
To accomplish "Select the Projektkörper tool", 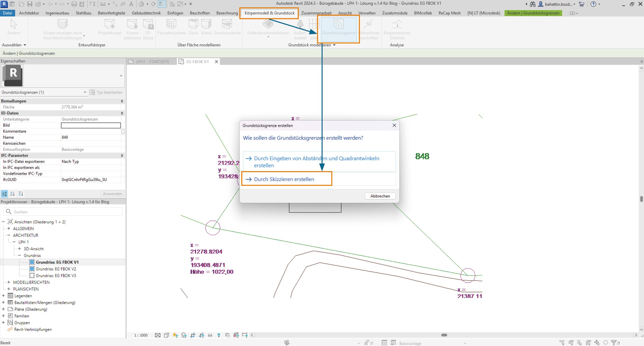I will pyautogui.click(x=110, y=27).
